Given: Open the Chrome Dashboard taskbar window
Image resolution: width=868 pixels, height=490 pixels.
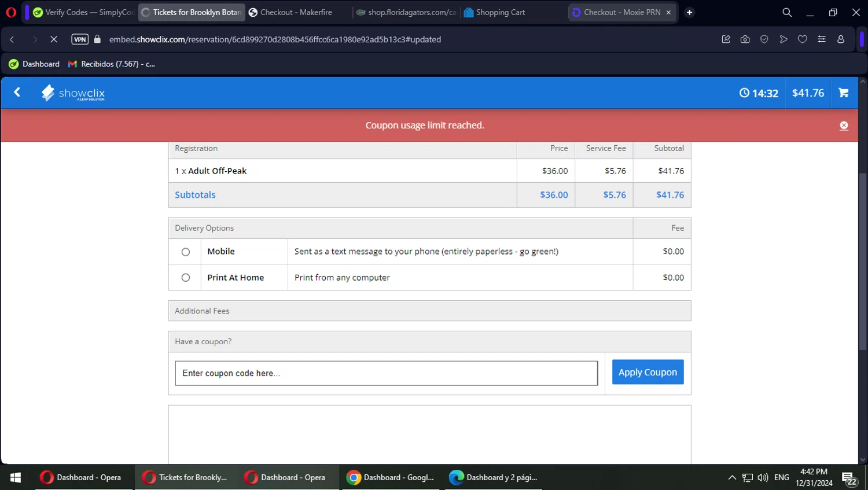Looking at the screenshot, I should pyautogui.click(x=391, y=477).
